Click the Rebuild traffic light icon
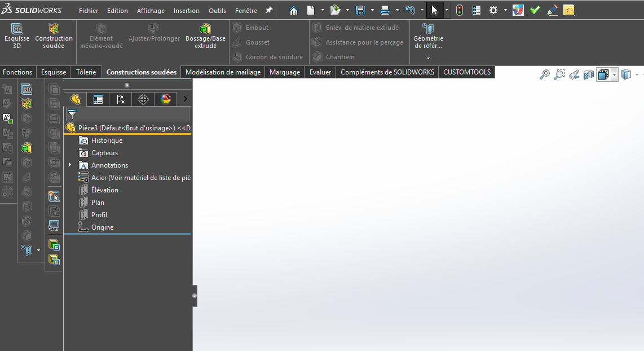 [460, 10]
